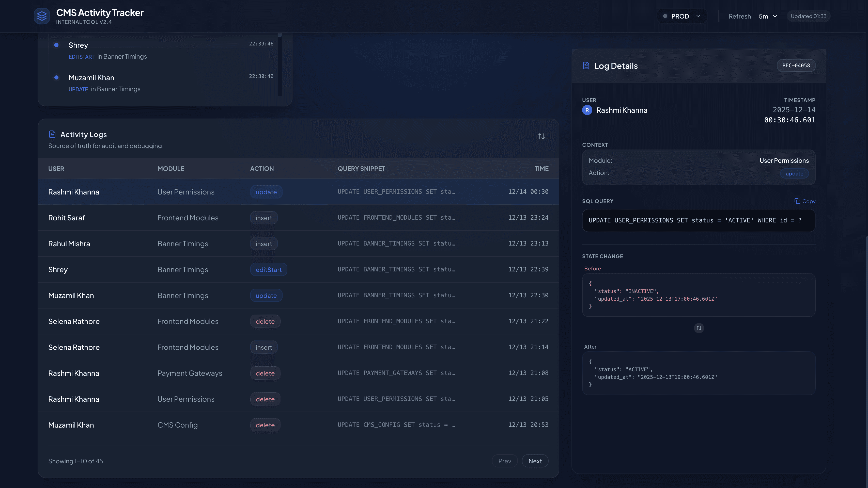
Task: Click the delete badge in the CMS Config row
Action: coord(265,425)
